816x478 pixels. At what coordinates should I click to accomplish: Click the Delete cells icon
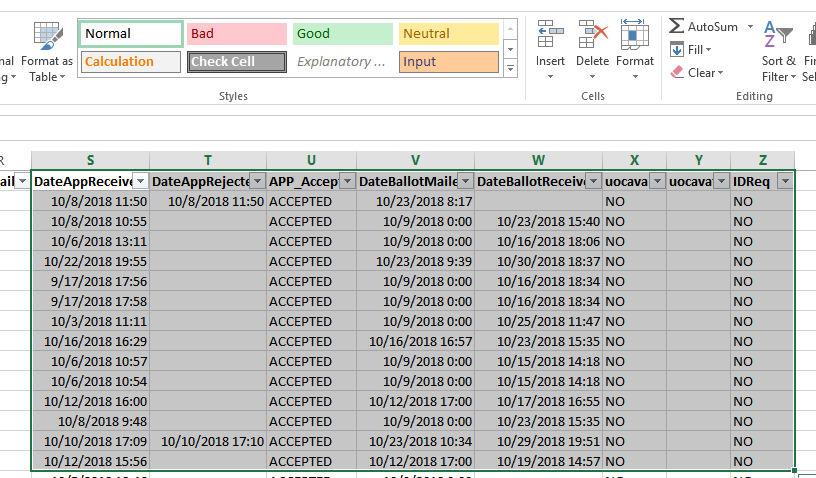592,37
